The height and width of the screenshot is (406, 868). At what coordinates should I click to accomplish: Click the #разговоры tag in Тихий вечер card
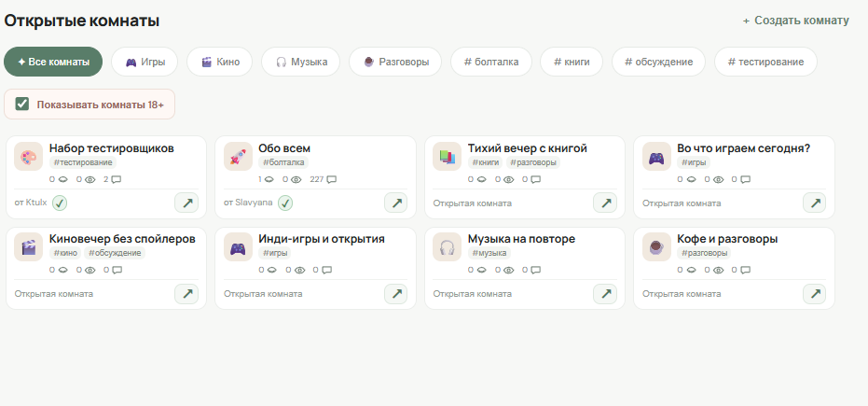(x=533, y=162)
